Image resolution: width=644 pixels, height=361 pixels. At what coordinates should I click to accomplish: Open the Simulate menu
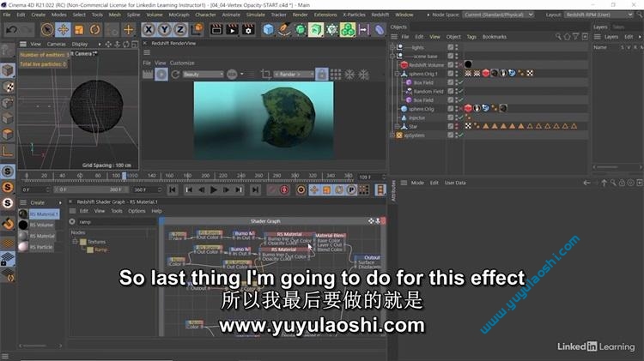pyautogui.click(x=256, y=15)
